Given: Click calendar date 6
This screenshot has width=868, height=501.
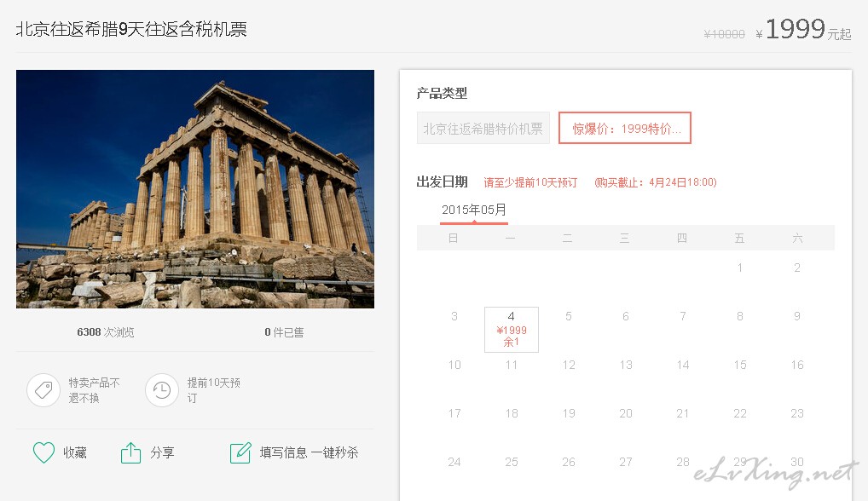Looking at the screenshot, I should click(x=626, y=316).
